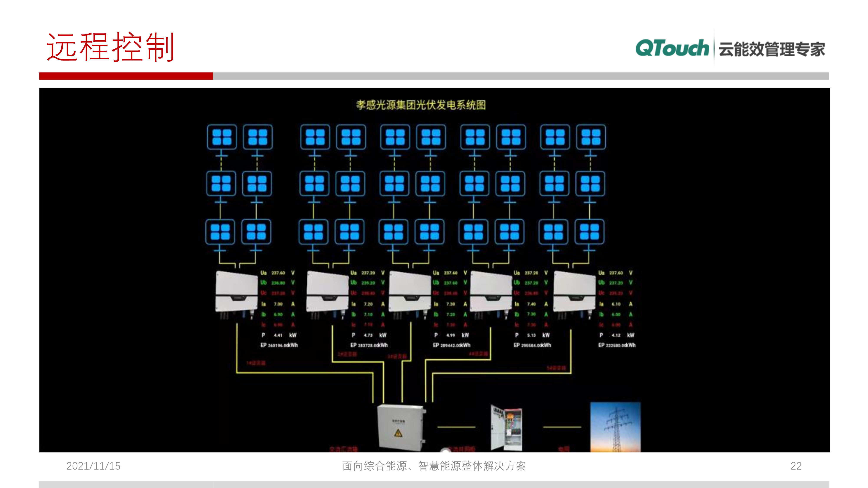
Task: Select the power transmission tower picture
Action: 615,427
